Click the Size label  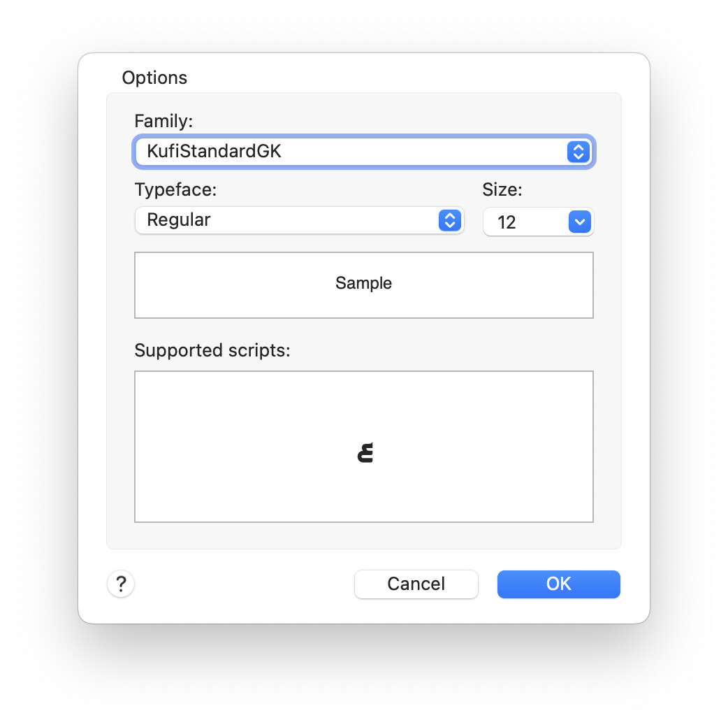click(x=502, y=189)
